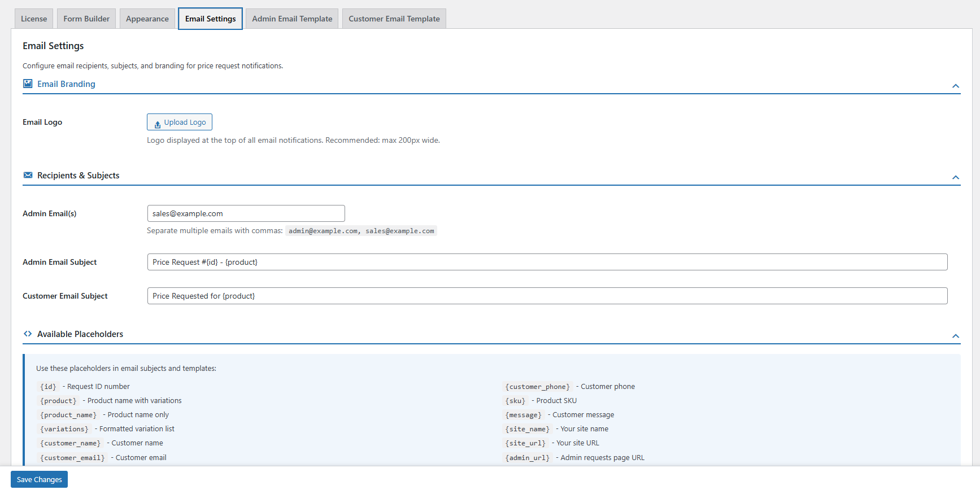
Task: Click the Email Branding heading link
Action: (66, 84)
